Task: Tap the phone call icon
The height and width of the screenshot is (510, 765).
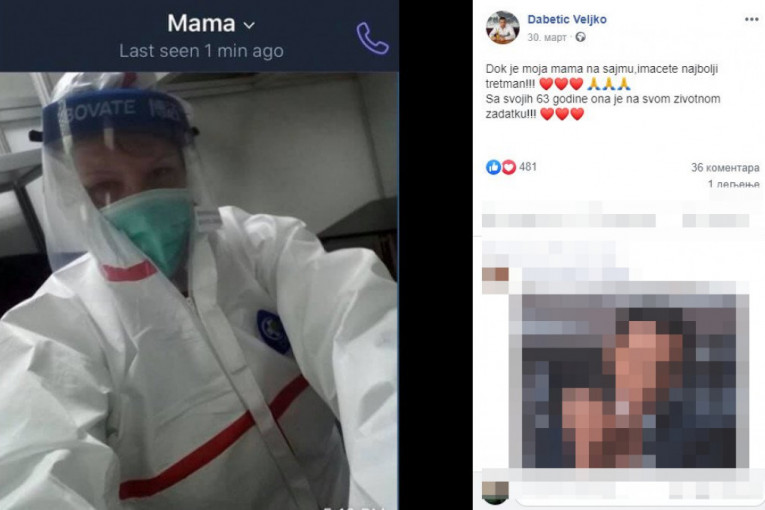Action: [372, 38]
